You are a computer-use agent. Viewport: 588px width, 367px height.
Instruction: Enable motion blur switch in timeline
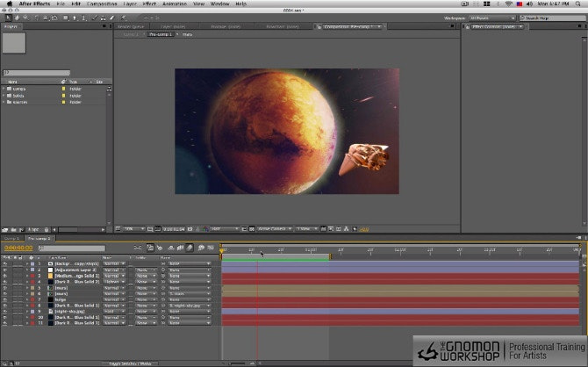tap(190, 248)
